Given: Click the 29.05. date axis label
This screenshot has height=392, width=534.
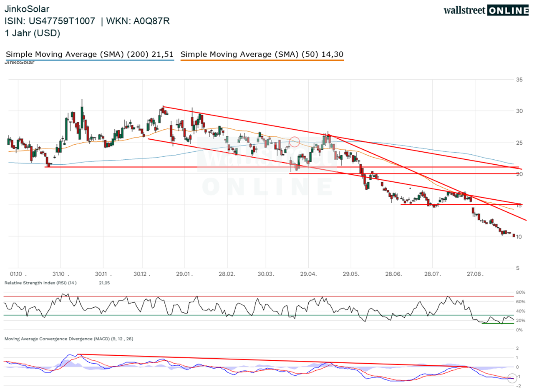Looking at the screenshot, I should [350, 274].
